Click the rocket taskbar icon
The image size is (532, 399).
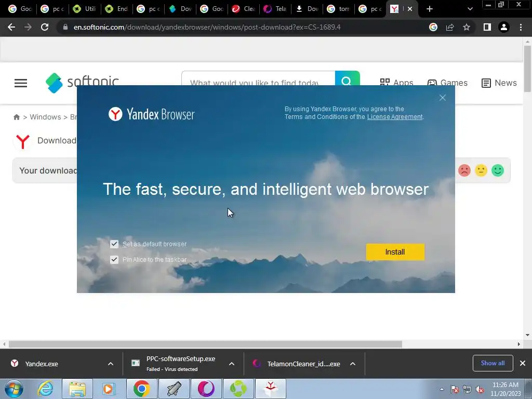174,389
